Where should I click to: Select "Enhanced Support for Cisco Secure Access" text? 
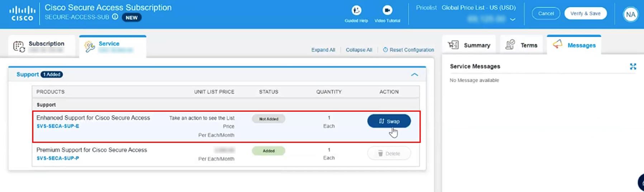(93, 117)
